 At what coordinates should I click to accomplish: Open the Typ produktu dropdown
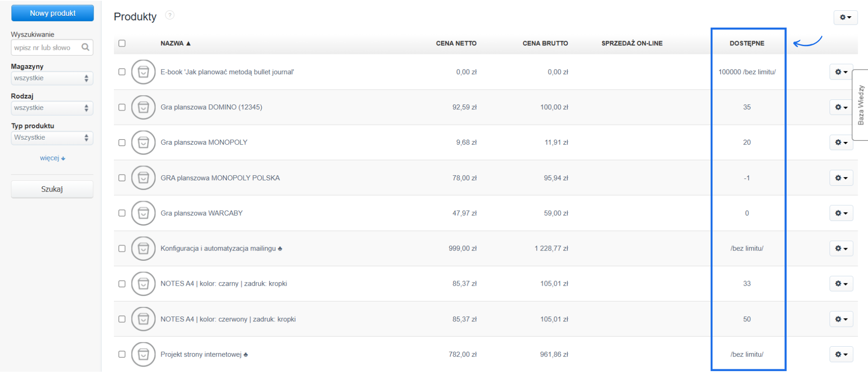(x=52, y=138)
